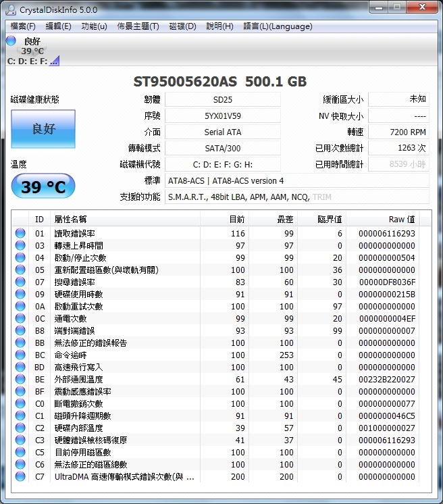
Task: Click the 屬性名稱 column header
Action: 125,219
